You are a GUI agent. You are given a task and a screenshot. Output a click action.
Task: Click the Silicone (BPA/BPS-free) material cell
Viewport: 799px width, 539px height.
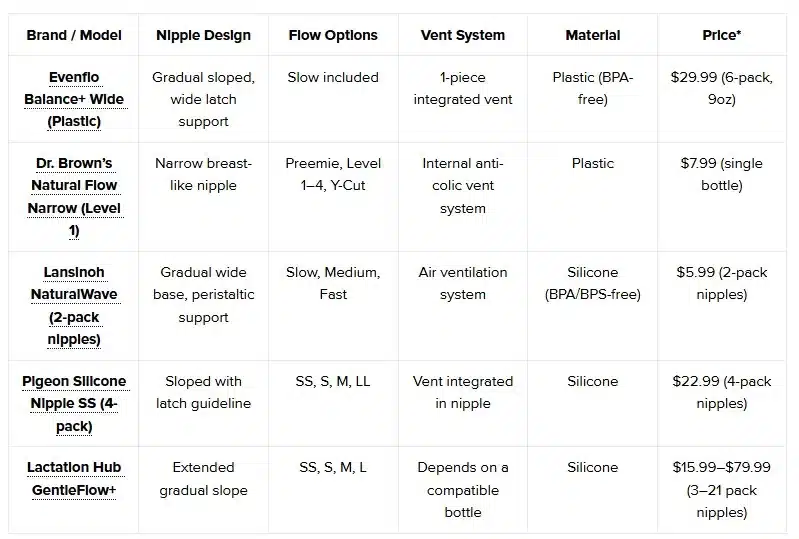593,283
